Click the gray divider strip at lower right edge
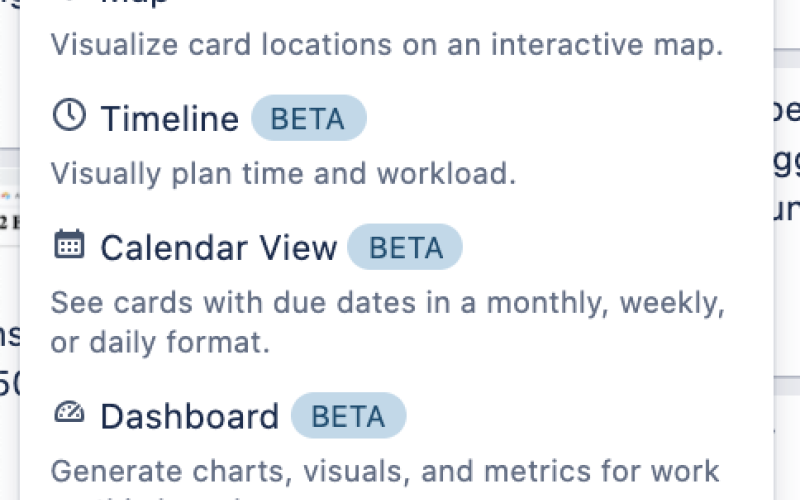 pos(787,385)
